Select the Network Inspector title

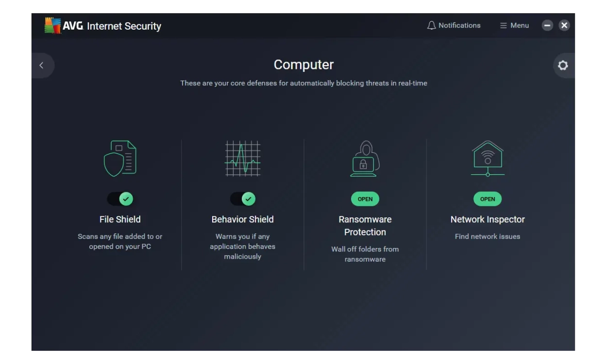tap(488, 219)
